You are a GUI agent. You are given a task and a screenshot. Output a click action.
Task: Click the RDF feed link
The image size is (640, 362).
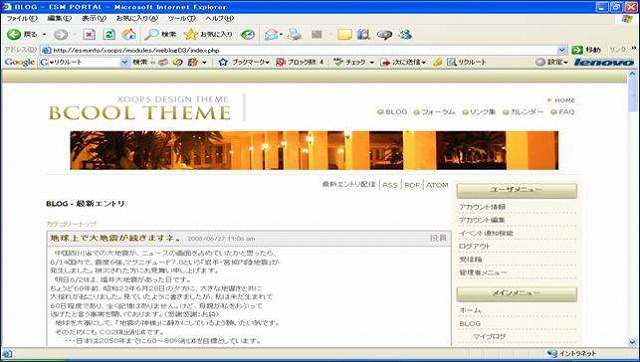click(x=412, y=185)
